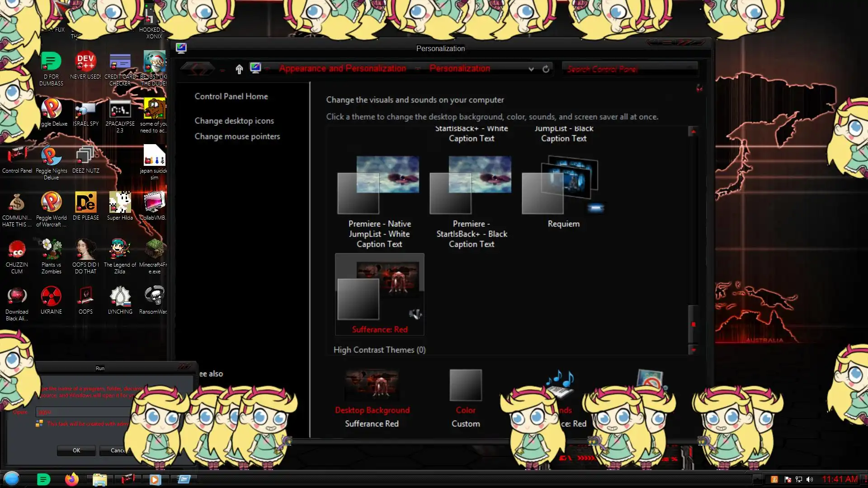Open Change desktop icons link
Image resolution: width=868 pixels, height=488 pixels.
tap(234, 121)
